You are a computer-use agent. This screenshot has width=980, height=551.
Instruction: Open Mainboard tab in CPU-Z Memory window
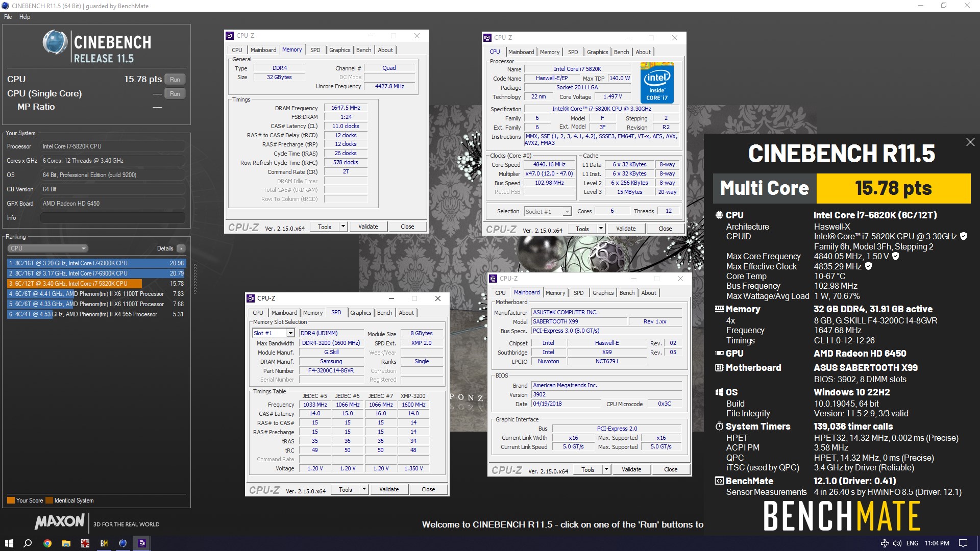[x=263, y=50]
